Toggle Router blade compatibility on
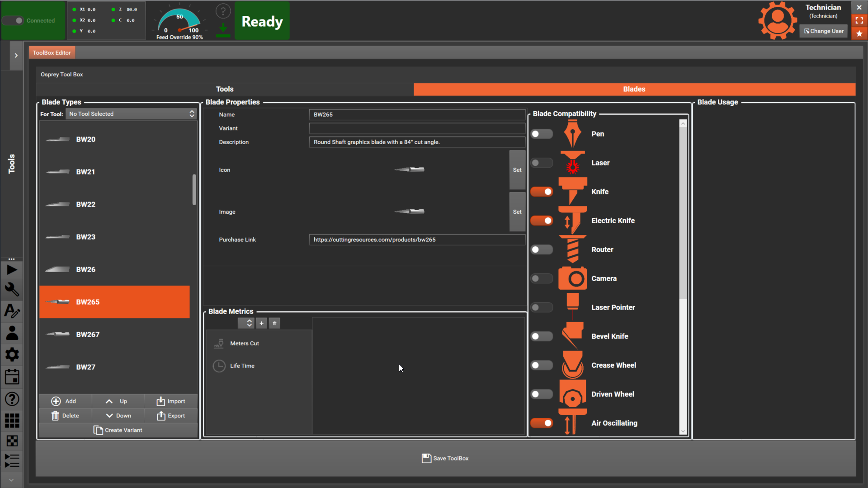The height and width of the screenshot is (488, 868). pos(542,249)
